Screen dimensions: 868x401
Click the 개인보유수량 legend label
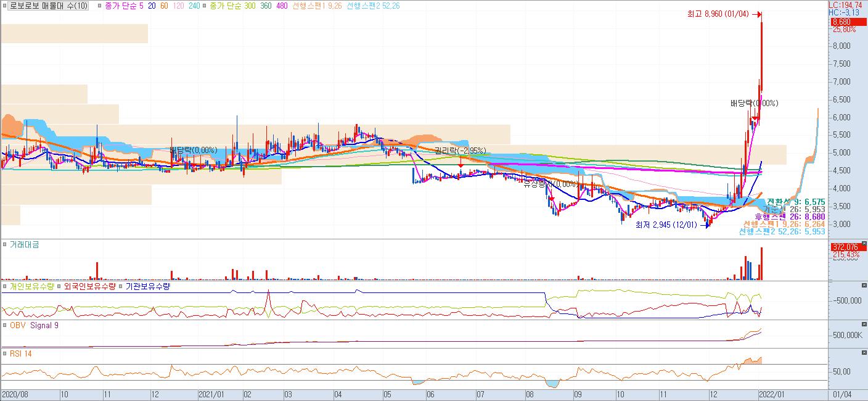tap(31, 287)
